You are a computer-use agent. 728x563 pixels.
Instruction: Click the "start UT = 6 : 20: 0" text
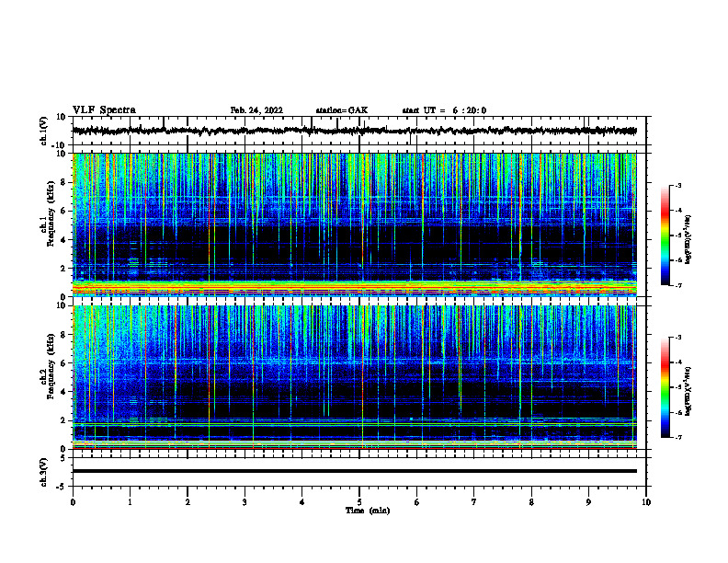click(444, 110)
